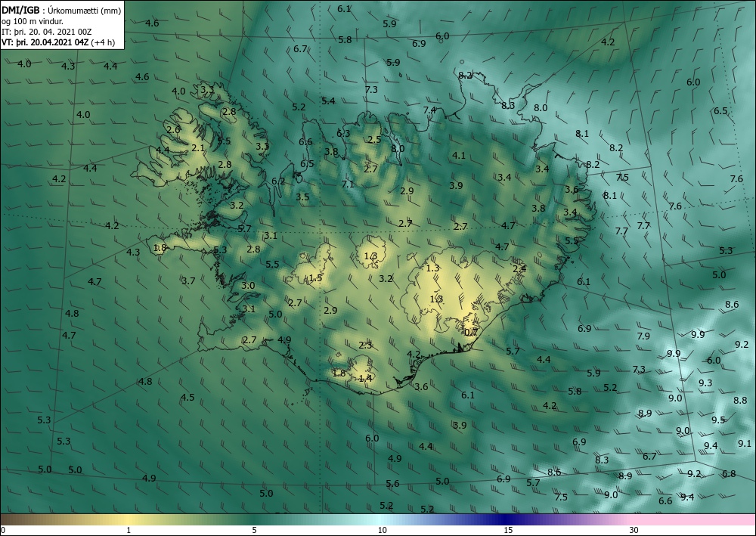Click the 'og 100 m vindur.' legend line
The width and height of the screenshot is (756, 536).
pyautogui.click(x=32, y=21)
